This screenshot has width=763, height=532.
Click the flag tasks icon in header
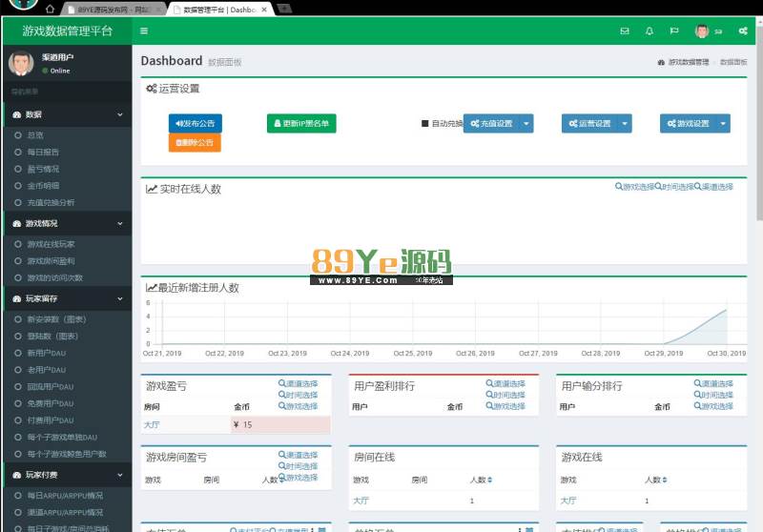(674, 31)
